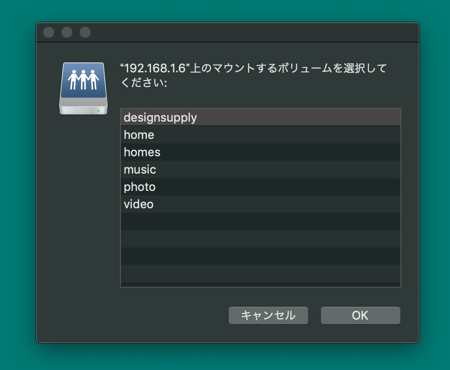This screenshot has width=450, height=370.
Task: Select the music volume
Action: tap(260, 170)
